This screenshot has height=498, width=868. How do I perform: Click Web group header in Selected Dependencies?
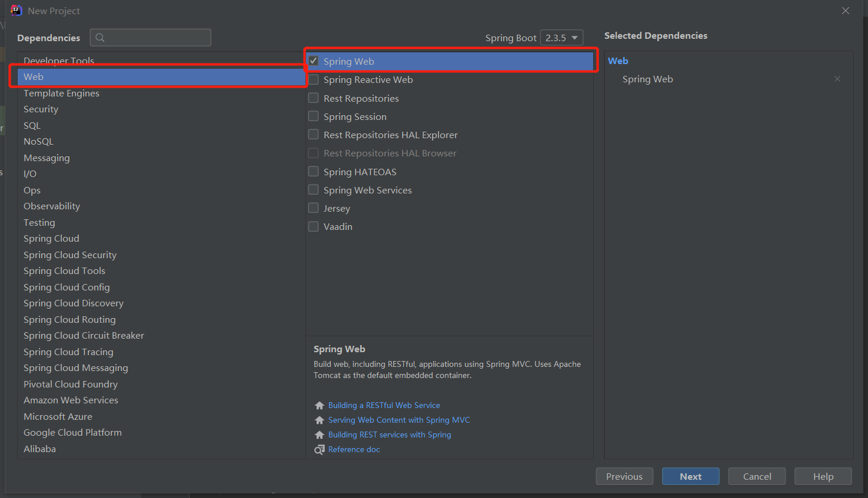pyautogui.click(x=618, y=61)
